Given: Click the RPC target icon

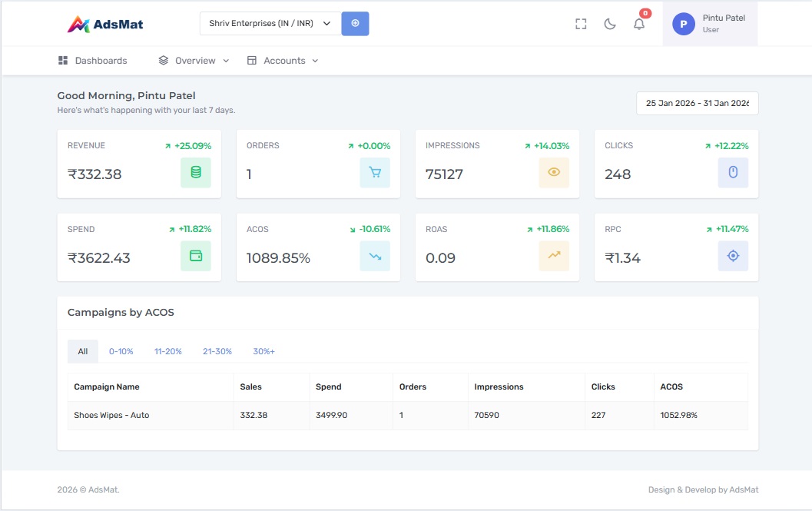Looking at the screenshot, I should click(733, 256).
